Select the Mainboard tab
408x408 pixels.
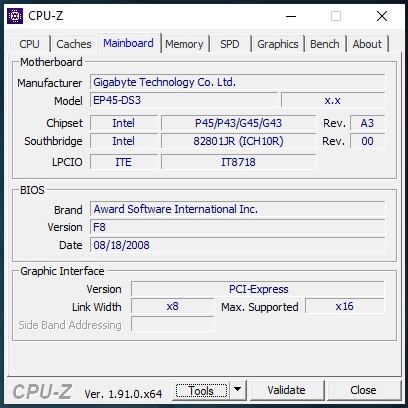click(x=129, y=43)
